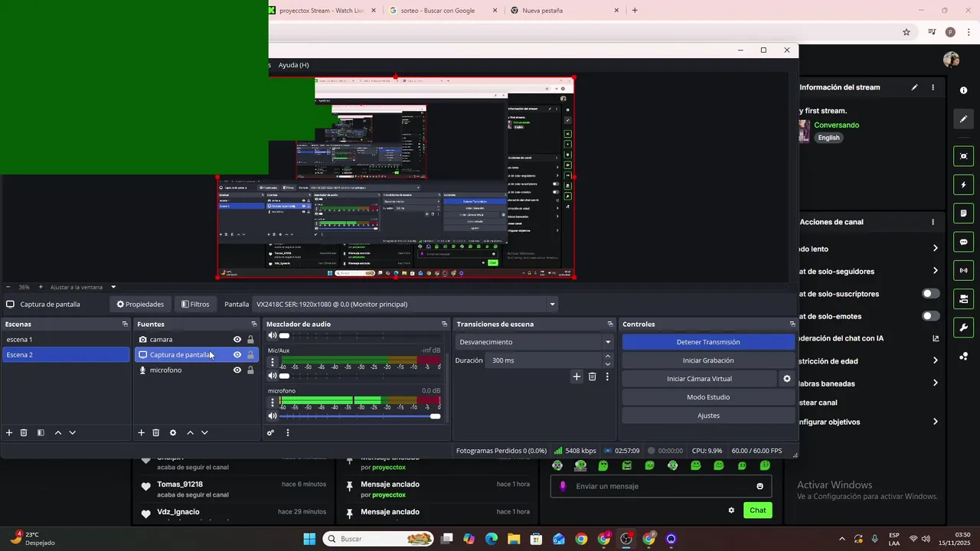Mute the Mic/Aux audio channel

(x=273, y=376)
